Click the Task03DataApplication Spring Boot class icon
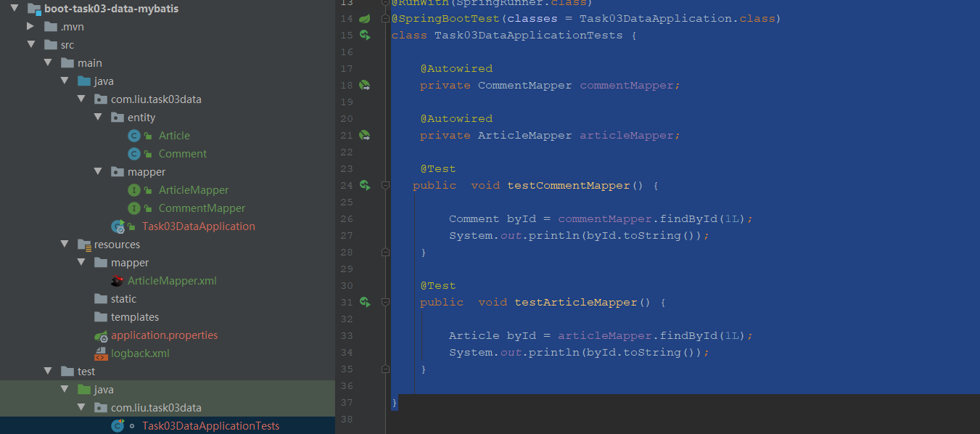 (118, 226)
